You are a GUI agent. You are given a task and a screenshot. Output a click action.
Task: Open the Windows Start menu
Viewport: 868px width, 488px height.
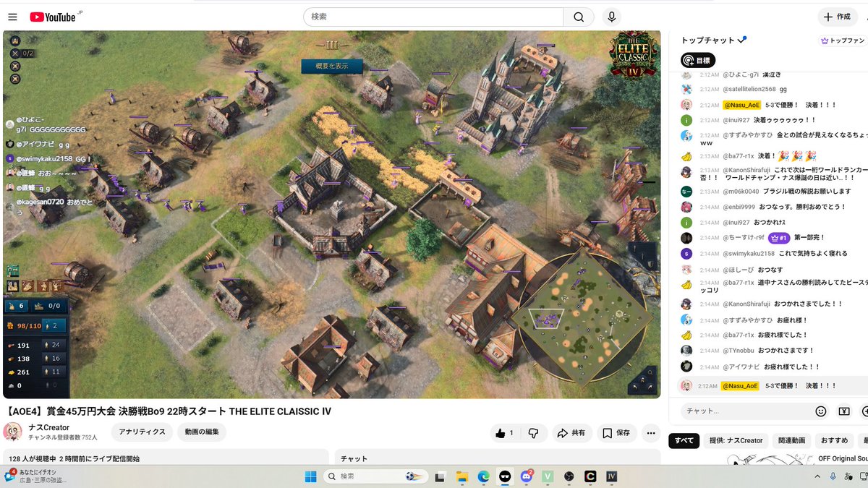pos(310,476)
